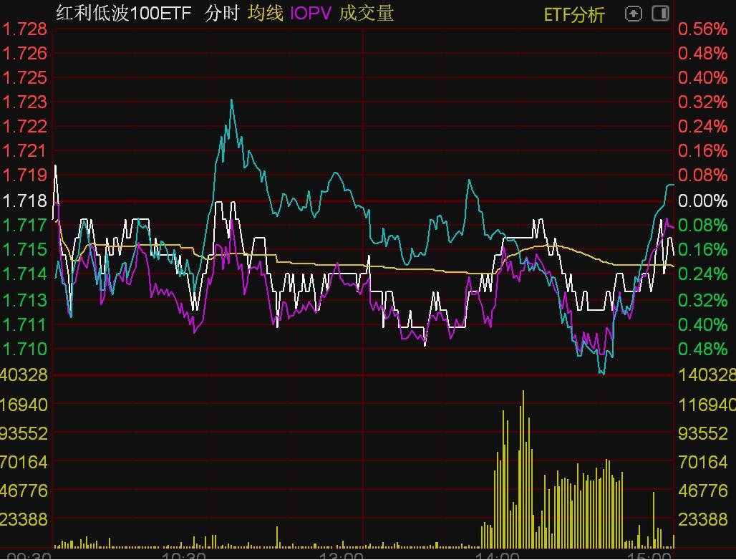Click the green 0.40% percent label

pyautogui.click(x=702, y=324)
